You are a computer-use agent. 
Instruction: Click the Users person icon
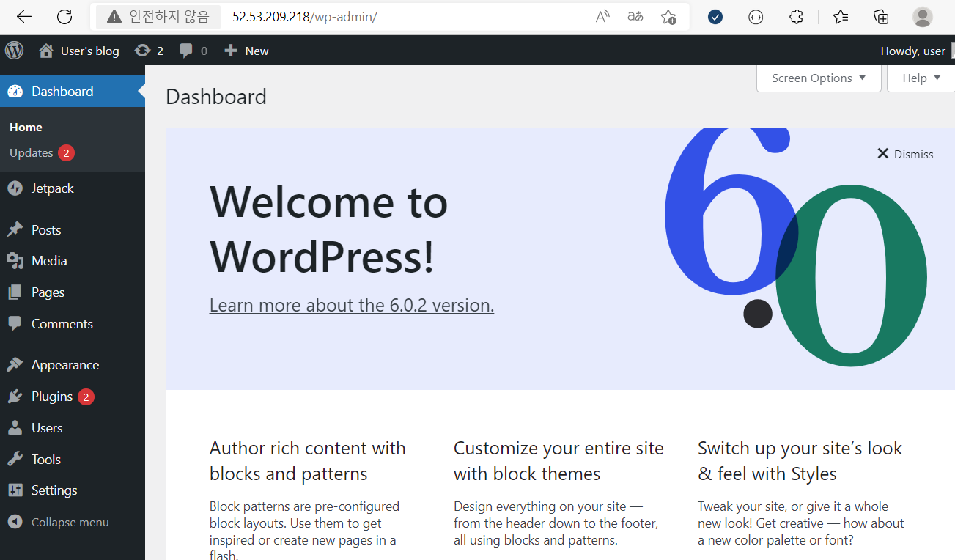(x=15, y=428)
